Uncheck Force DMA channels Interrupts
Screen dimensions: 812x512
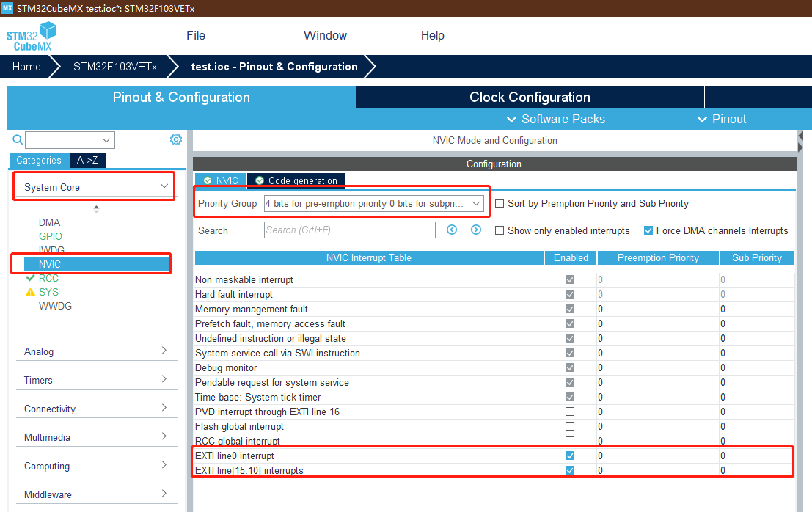click(648, 230)
